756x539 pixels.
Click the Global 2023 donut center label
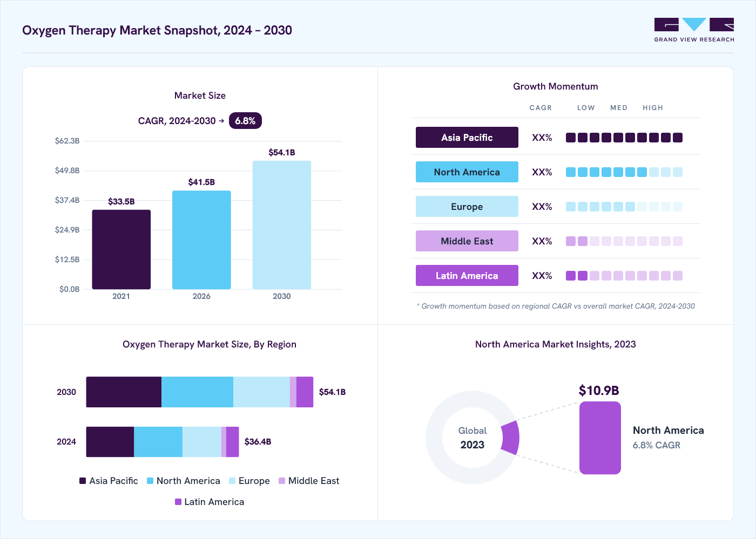tap(473, 438)
